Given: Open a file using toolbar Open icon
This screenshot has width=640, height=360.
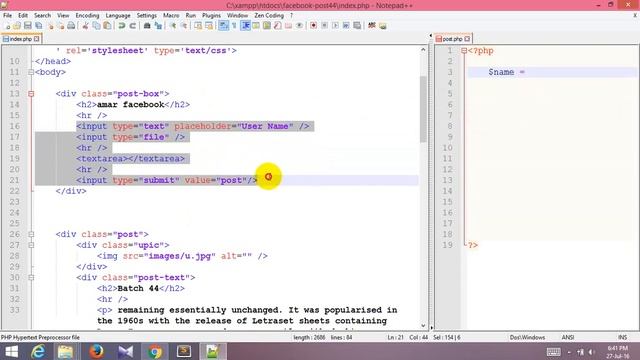Looking at the screenshot, I should click(17, 26).
